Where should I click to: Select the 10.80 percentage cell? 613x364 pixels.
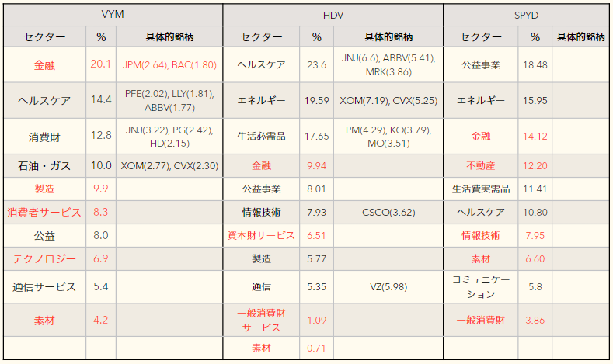tap(535, 213)
